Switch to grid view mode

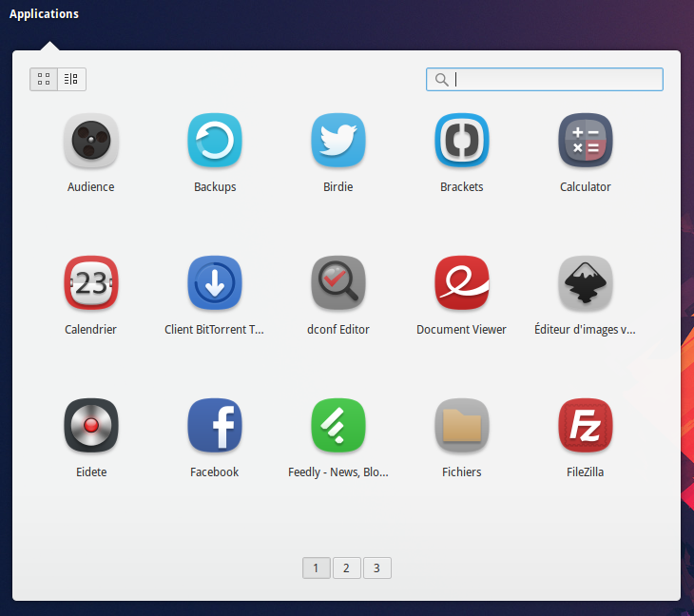44,79
